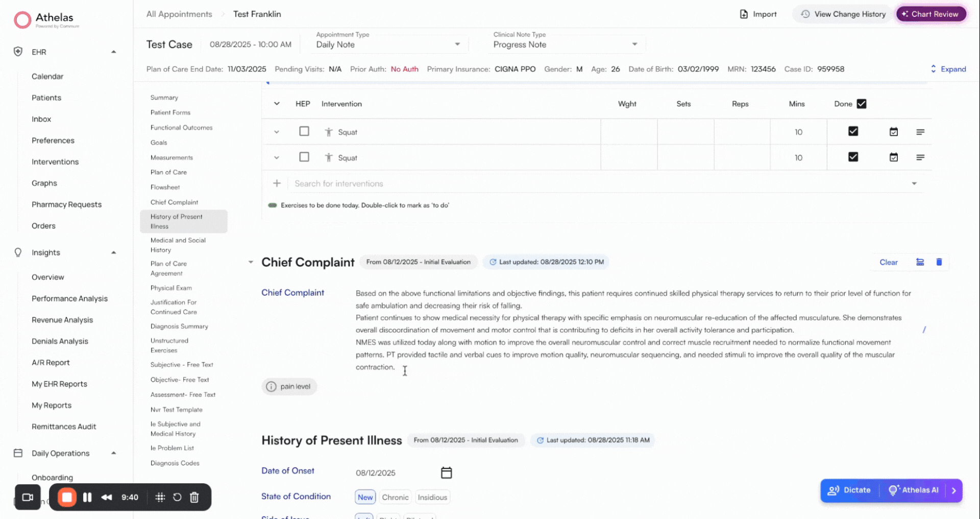Click the camera icon in recording toolbar
The height and width of the screenshot is (519, 980).
28,497
